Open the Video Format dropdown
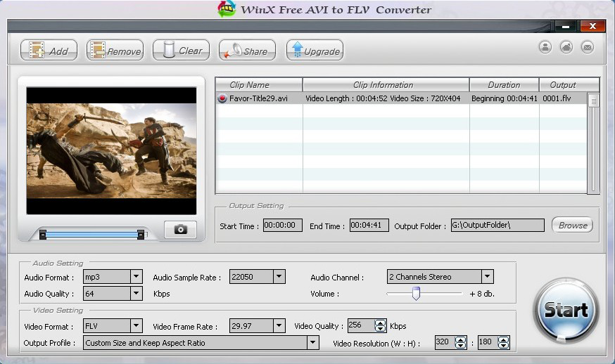 (136, 326)
